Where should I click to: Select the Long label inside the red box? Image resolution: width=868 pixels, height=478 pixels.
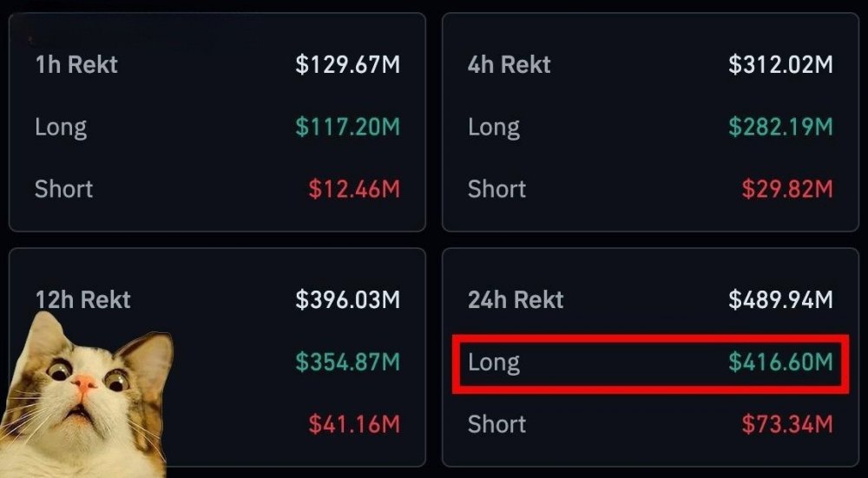point(494,362)
